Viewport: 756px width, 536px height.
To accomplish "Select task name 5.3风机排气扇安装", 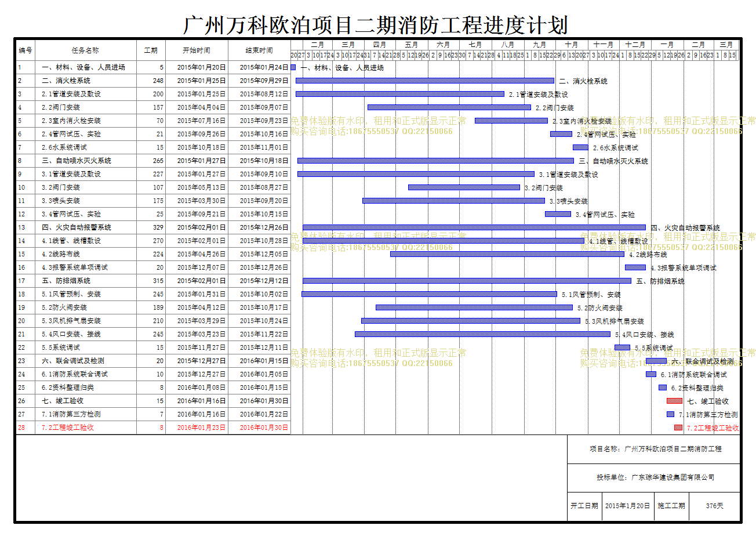I will pos(71,321).
